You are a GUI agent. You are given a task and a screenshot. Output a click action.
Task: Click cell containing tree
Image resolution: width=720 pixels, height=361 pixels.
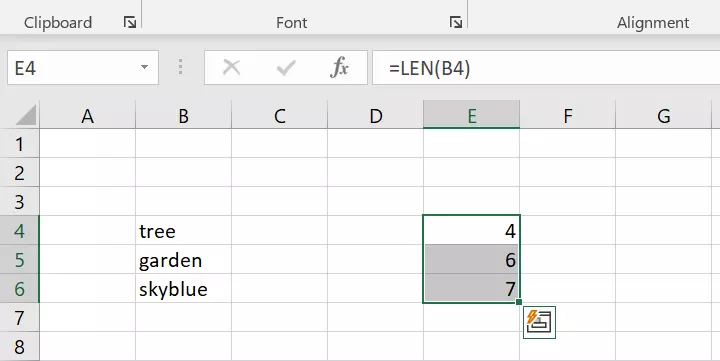(184, 230)
